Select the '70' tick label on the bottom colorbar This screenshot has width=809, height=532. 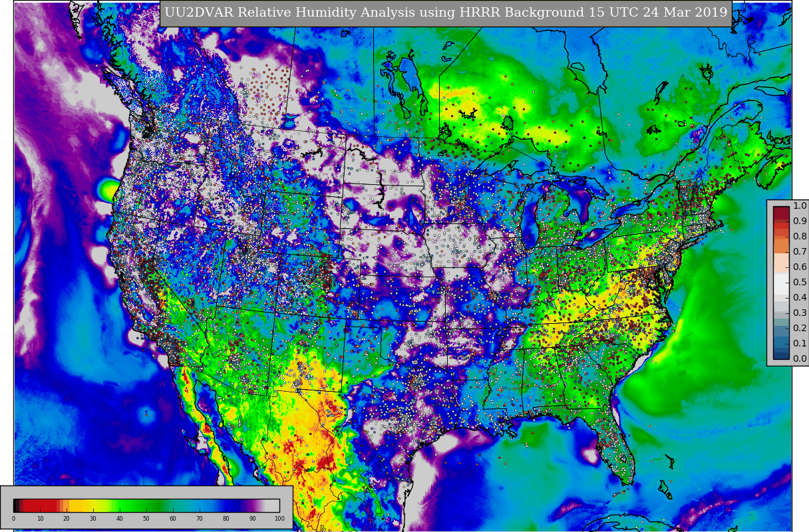click(x=200, y=519)
